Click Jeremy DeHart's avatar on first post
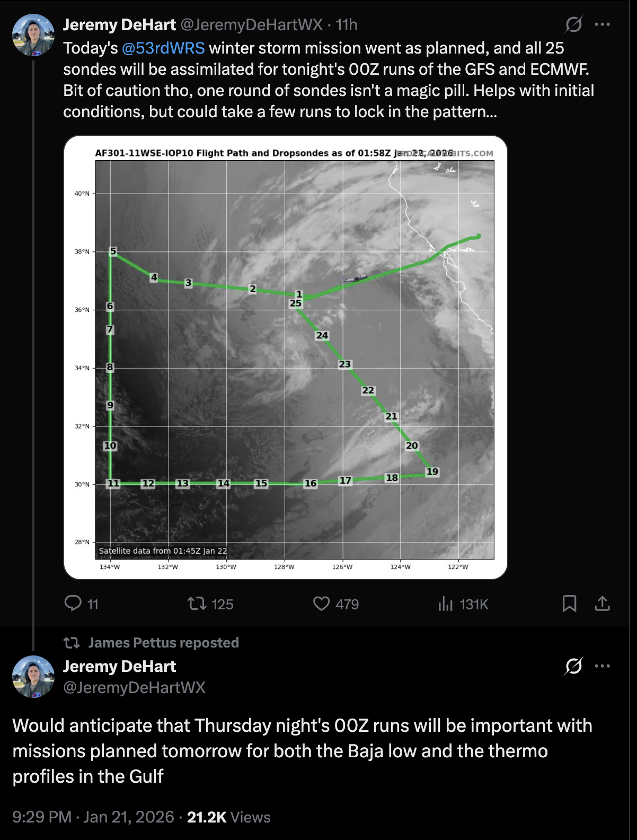The width and height of the screenshot is (637, 840). click(33, 36)
